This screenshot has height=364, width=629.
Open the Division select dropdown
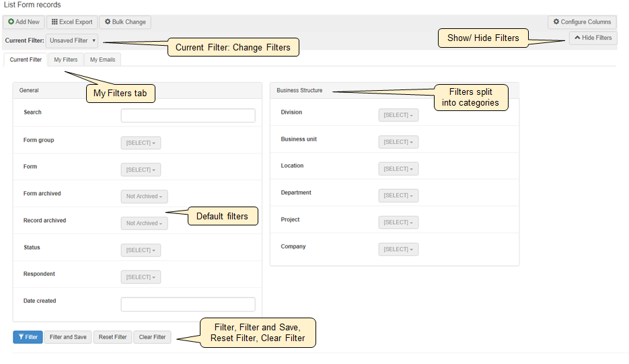tap(398, 115)
